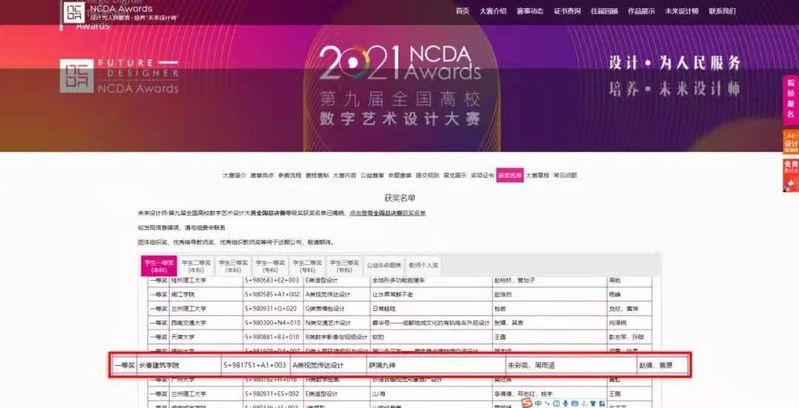The image size is (799, 408).
Task: Open 作品展示 in the top navigation
Action: (642, 12)
